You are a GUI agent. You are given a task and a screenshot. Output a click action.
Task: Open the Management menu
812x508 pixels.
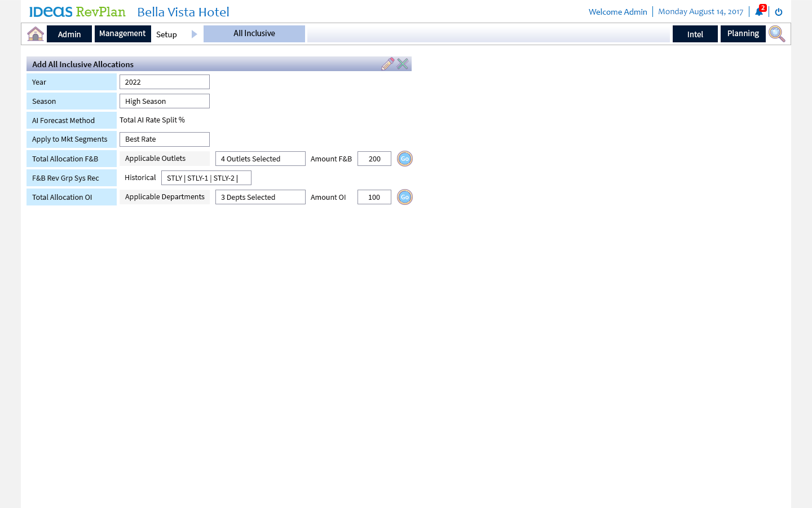(x=122, y=34)
